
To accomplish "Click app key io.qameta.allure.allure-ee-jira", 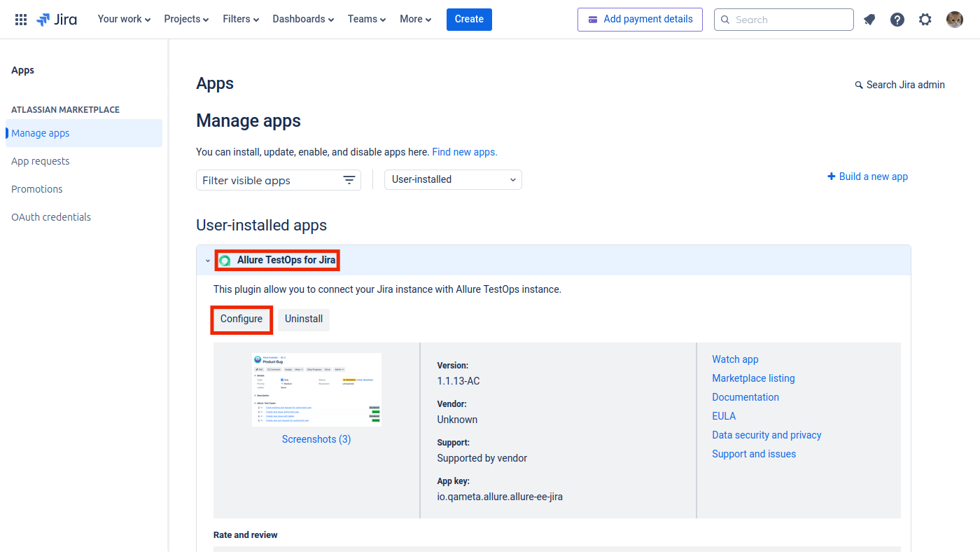I will point(500,497).
